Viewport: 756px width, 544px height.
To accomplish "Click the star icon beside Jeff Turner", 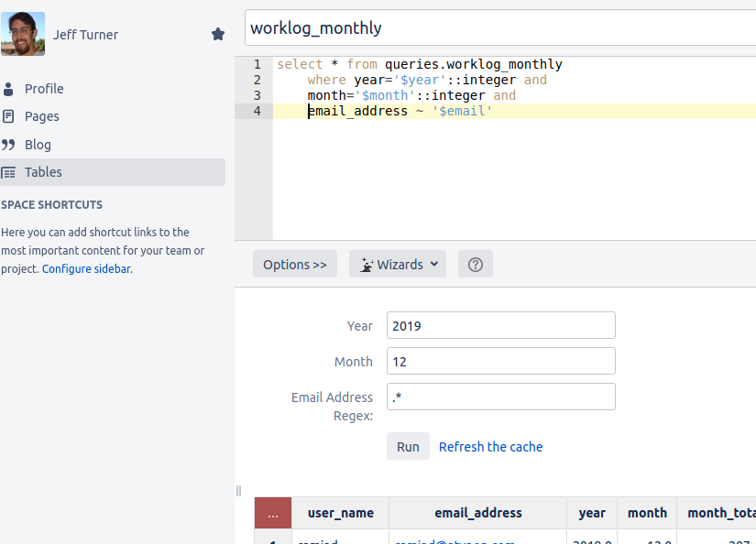I will click(218, 34).
